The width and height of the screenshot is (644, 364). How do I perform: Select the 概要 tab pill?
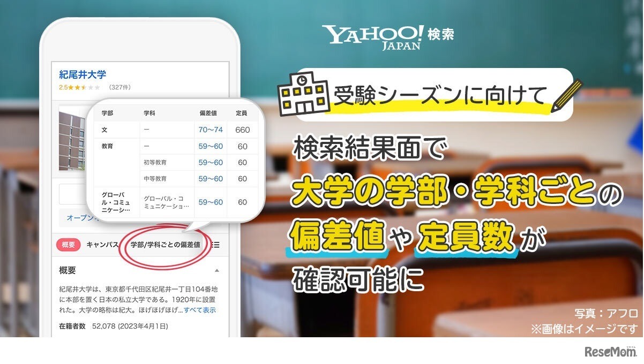pos(68,244)
